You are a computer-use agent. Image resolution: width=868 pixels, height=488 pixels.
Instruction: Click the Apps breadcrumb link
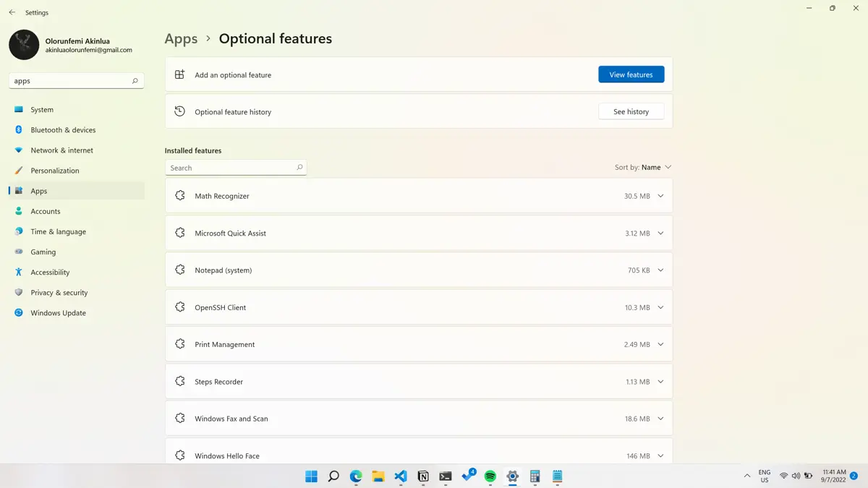tap(181, 39)
